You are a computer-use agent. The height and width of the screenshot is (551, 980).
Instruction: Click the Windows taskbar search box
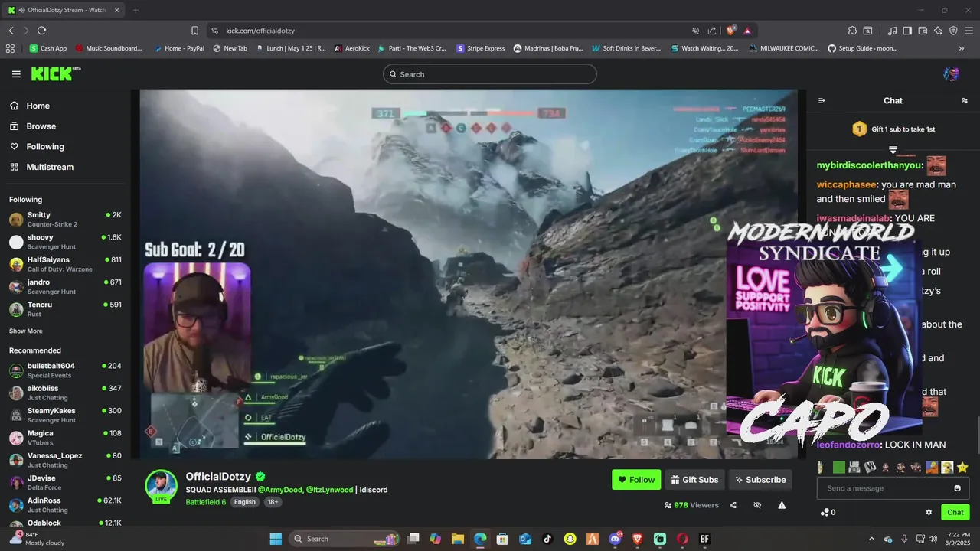pyautogui.click(x=345, y=539)
